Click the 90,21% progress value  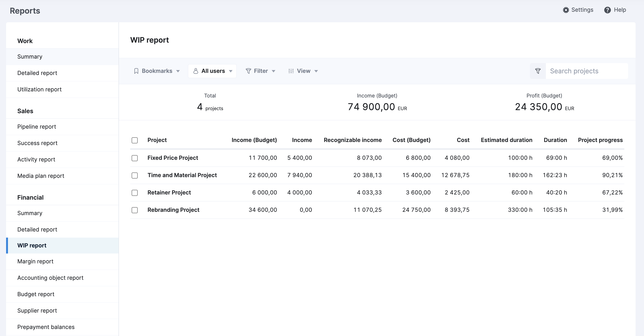click(x=612, y=175)
